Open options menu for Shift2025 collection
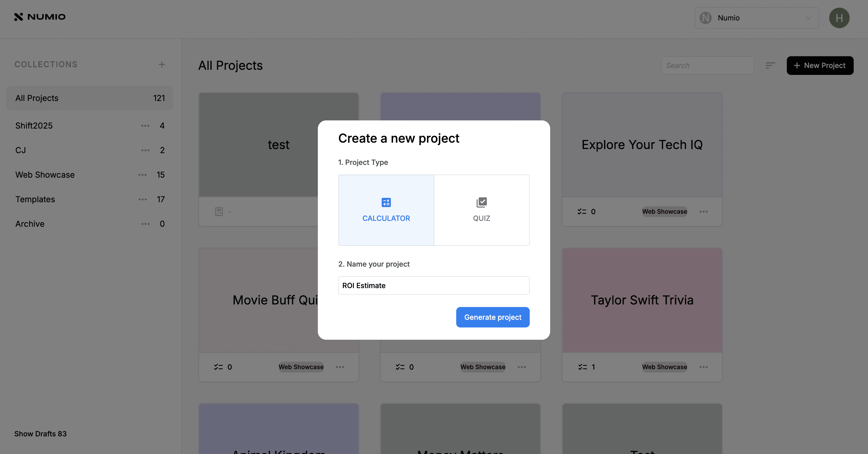 tap(145, 126)
